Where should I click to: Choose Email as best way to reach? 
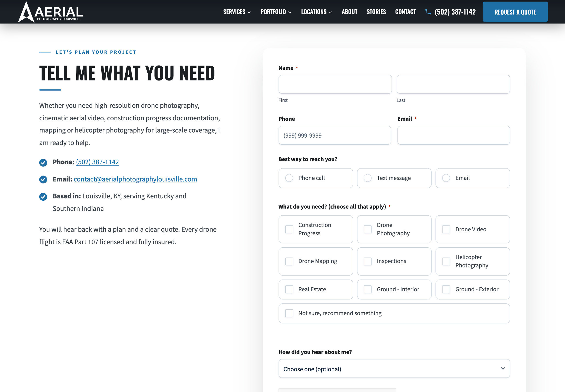(x=446, y=178)
